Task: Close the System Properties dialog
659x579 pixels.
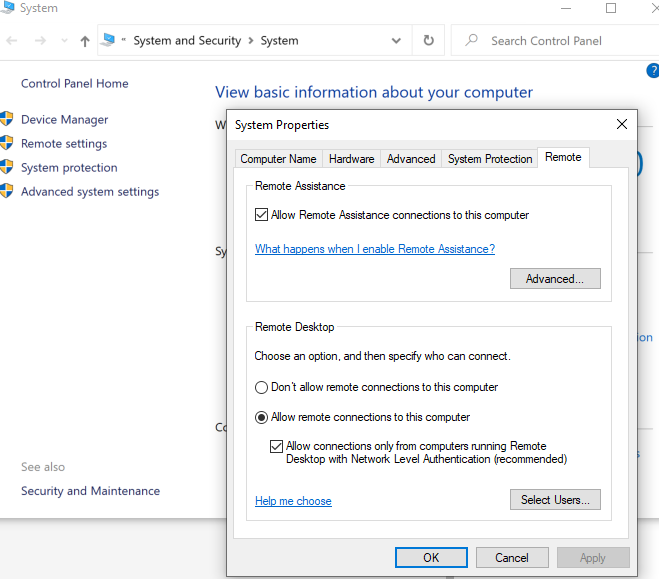Action: coord(622,124)
